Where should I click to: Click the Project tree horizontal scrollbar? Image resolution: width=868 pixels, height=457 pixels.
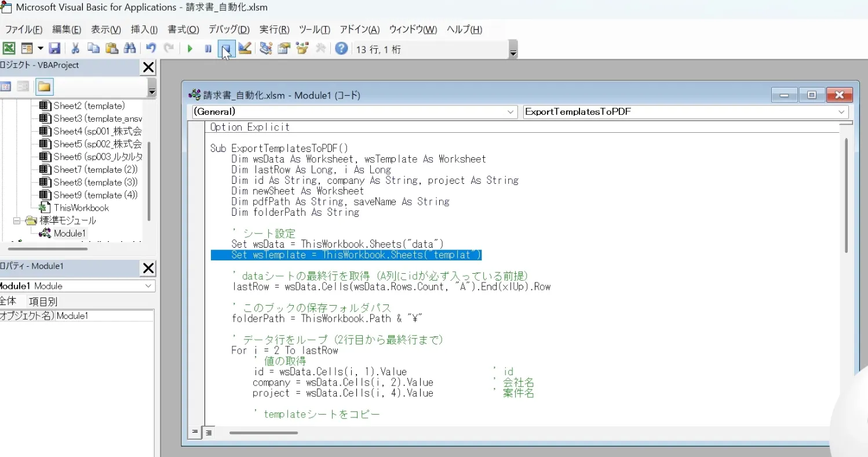(x=48, y=249)
